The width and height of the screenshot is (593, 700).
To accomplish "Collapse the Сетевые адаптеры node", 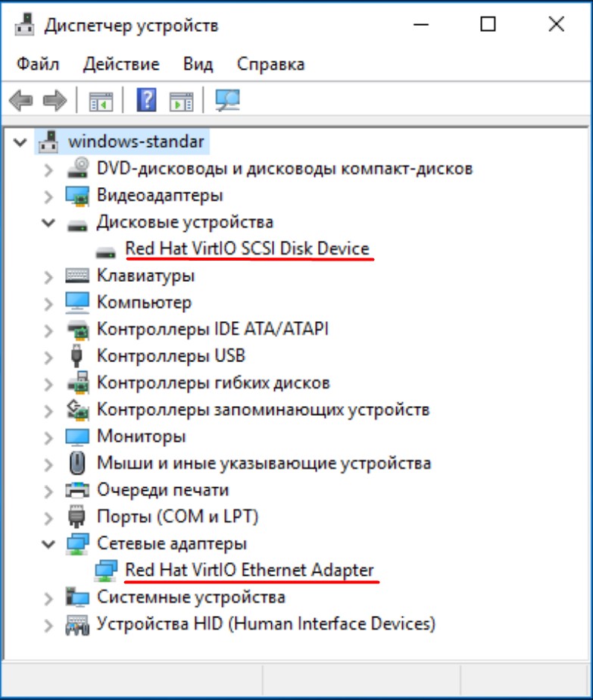I will pyautogui.click(x=48, y=543).
